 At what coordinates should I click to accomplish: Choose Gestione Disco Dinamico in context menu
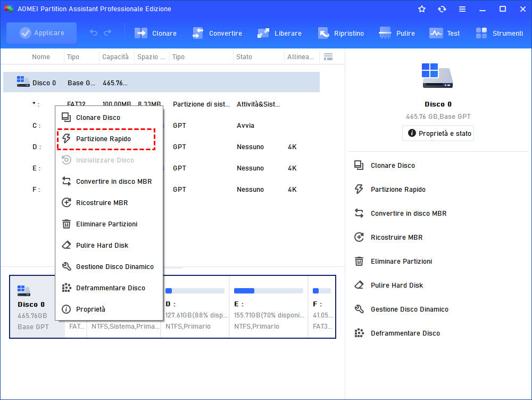pos(109,266)
